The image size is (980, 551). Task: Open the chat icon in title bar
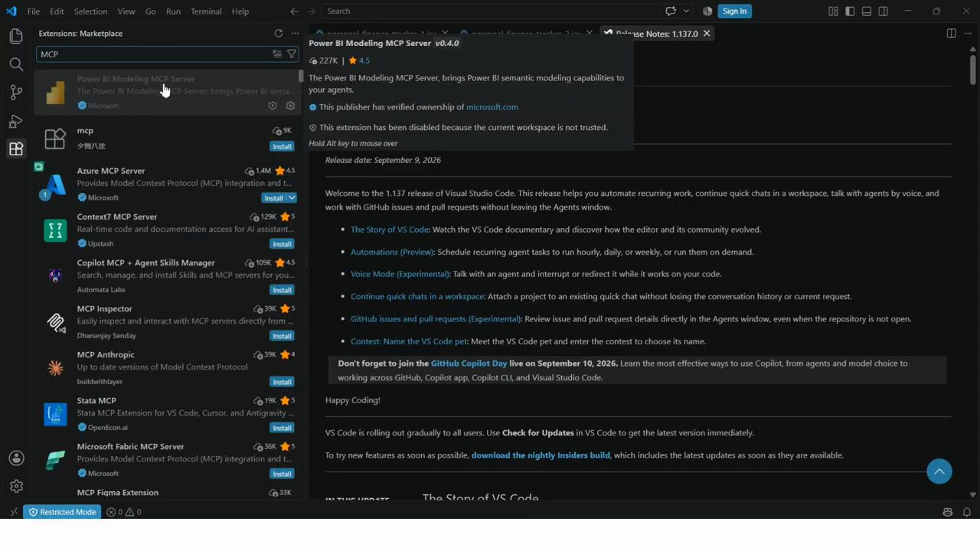pyautogui.click(x=671, y=11)
